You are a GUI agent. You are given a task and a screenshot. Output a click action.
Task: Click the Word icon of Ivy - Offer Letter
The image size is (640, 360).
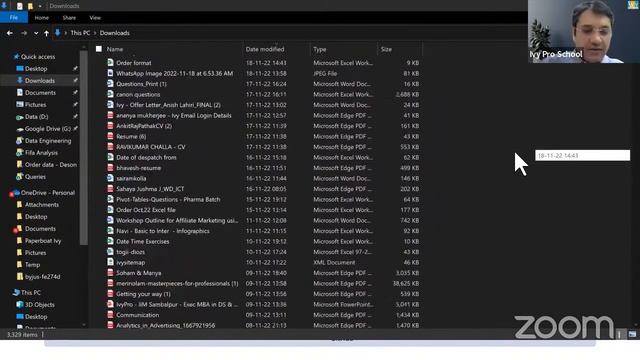[110, 104]
